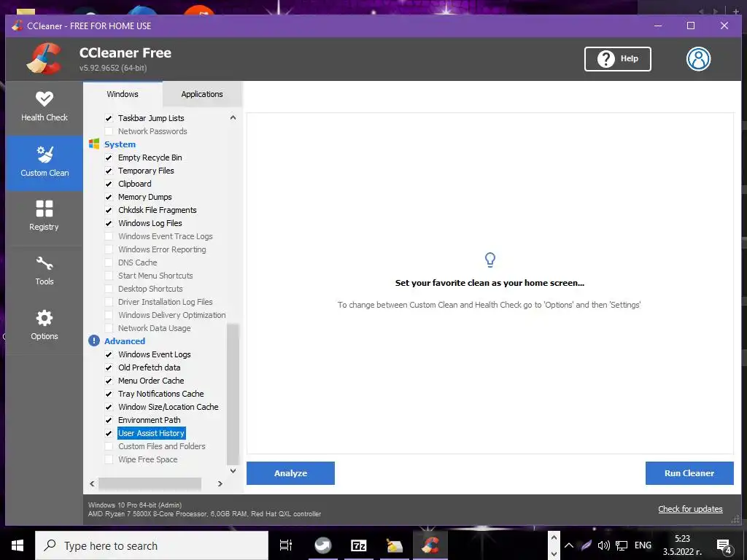Screen dimensions: 747x560
Task: Open the Help button
Action: 617,59
